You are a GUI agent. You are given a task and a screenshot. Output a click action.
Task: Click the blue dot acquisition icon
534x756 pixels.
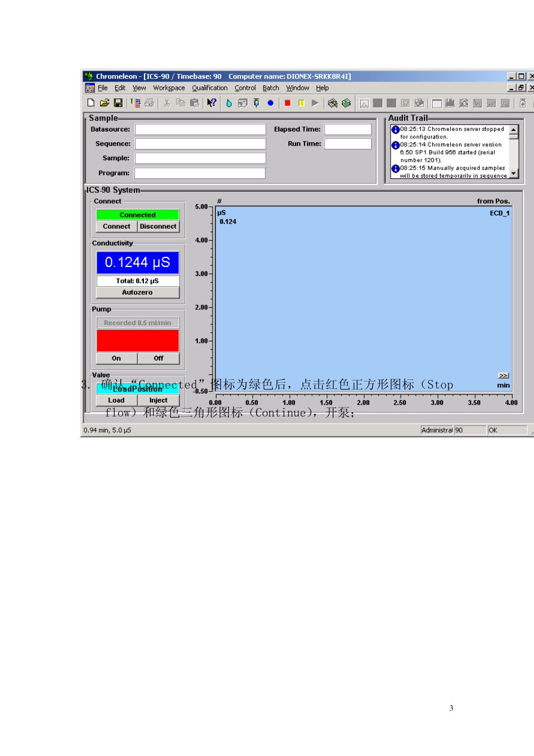pos(270,103)
